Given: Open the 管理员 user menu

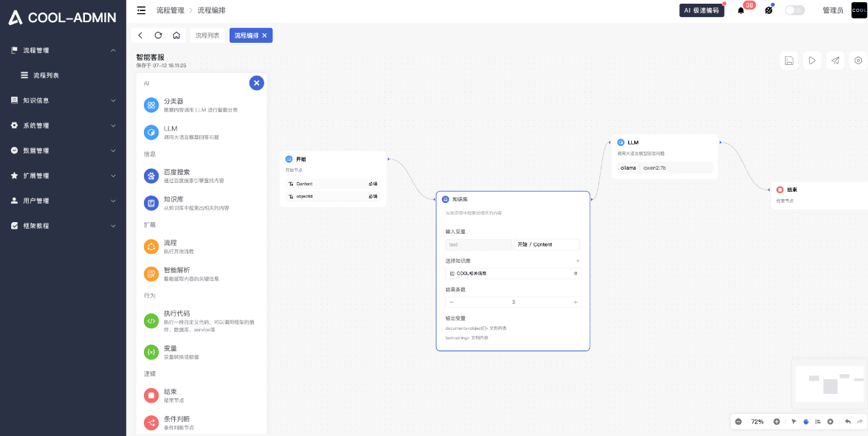Looking at the screenshot, I should click(833, 10).
